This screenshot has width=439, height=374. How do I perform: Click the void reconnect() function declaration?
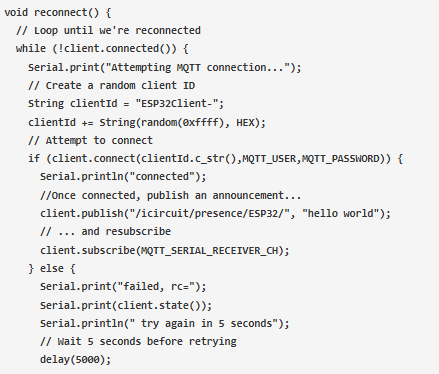coord(58,13)
